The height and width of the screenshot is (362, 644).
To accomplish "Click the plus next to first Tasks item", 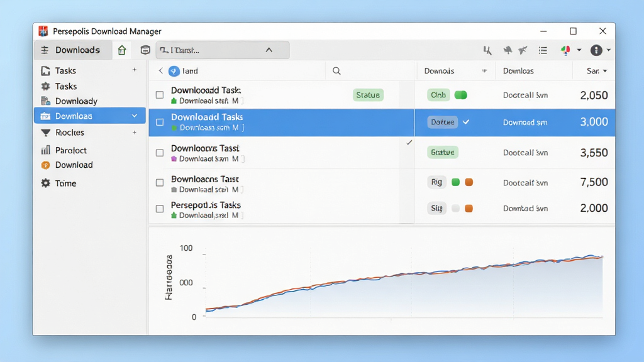I will (x=135, y=70).
